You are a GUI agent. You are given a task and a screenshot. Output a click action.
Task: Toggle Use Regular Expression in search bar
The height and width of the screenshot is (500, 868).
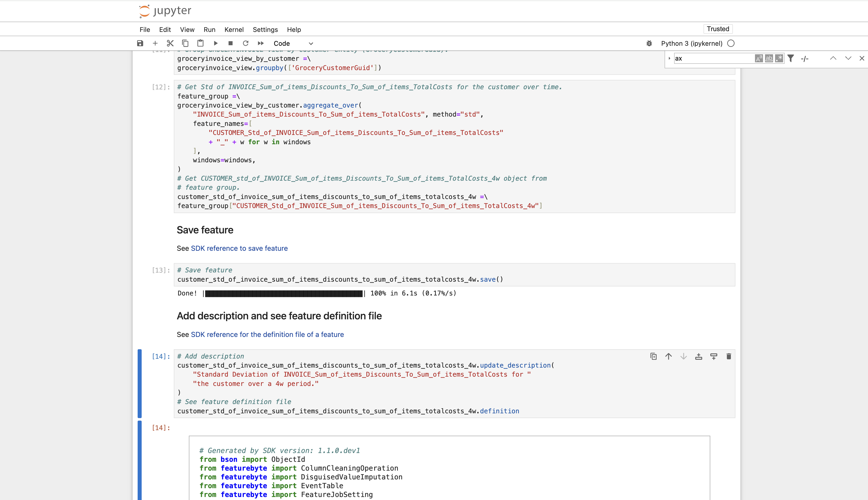pyautogui.click(x=779, y=58)
